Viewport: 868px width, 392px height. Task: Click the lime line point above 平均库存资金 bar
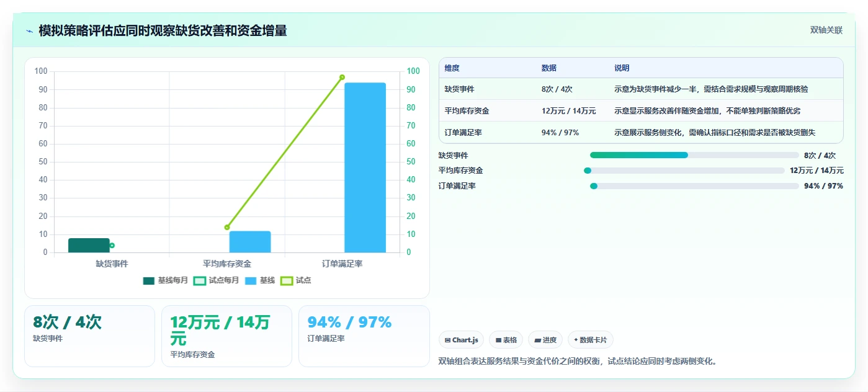(227, 228)
